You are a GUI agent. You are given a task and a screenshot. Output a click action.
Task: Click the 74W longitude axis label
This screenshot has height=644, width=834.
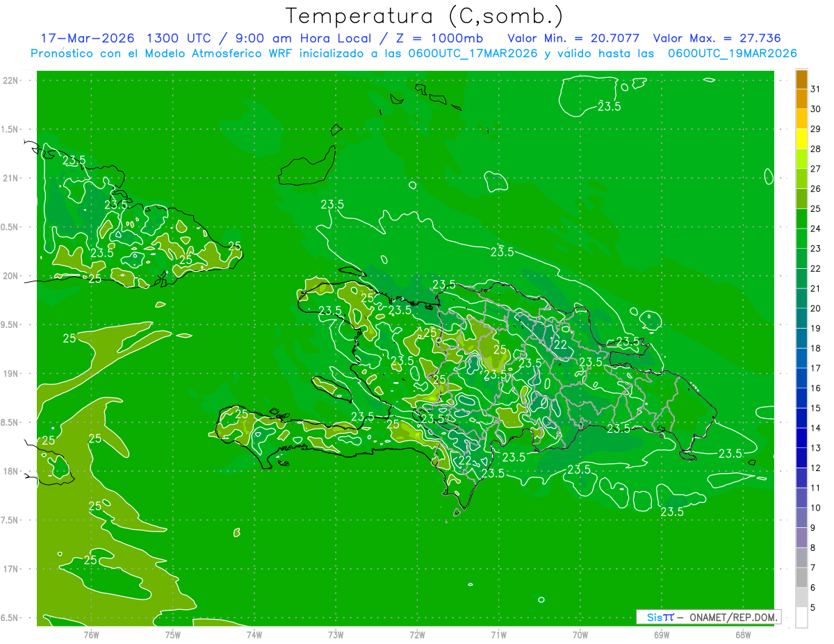click(x=254, y=634)
